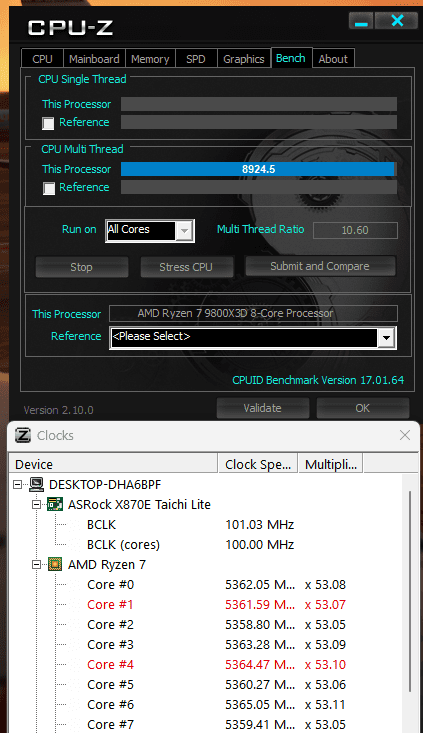Image resolution: width=423 pixels, height=733 pixels.
Task: Collapse the AMD Ryzen 7 node
Action: (x=36, y=565)
